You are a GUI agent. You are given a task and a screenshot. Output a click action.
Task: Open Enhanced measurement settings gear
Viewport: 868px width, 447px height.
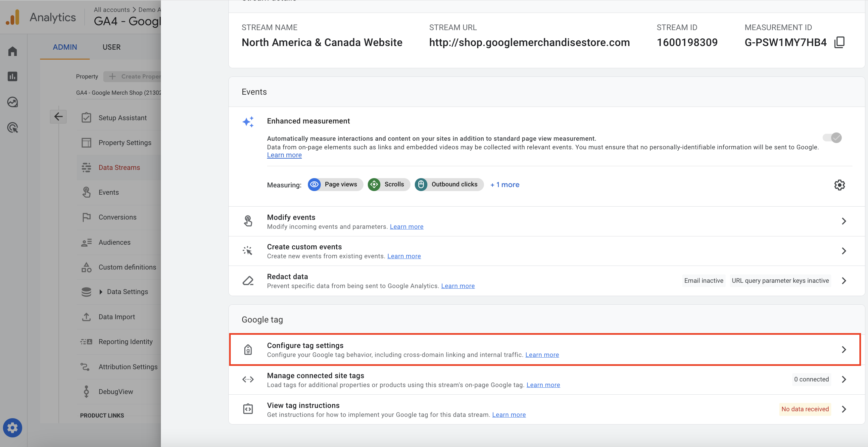click(x=839, y=185)
